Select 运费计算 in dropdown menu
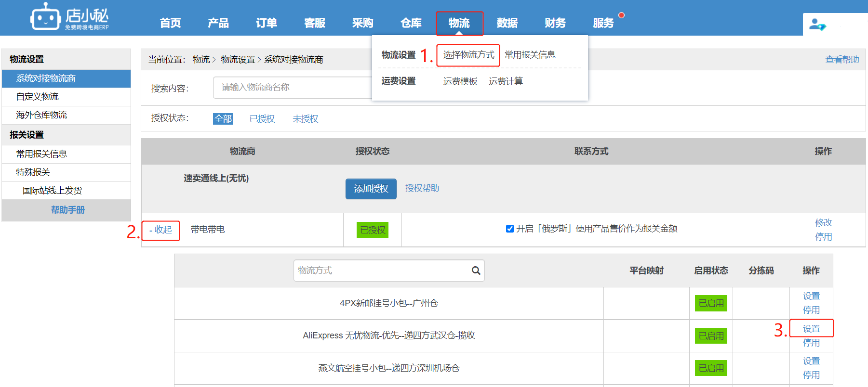The image size is (868, 387). pyautogui.click(x=506, y=81)
